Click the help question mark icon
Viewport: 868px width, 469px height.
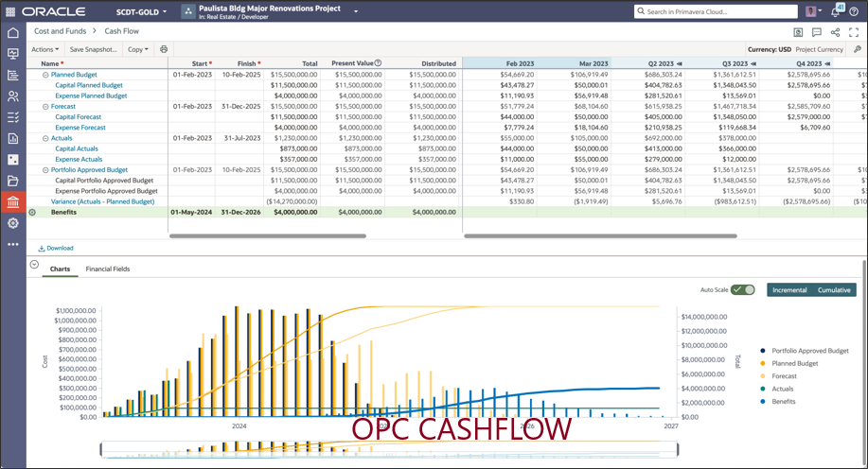click(x=854, y=11)
